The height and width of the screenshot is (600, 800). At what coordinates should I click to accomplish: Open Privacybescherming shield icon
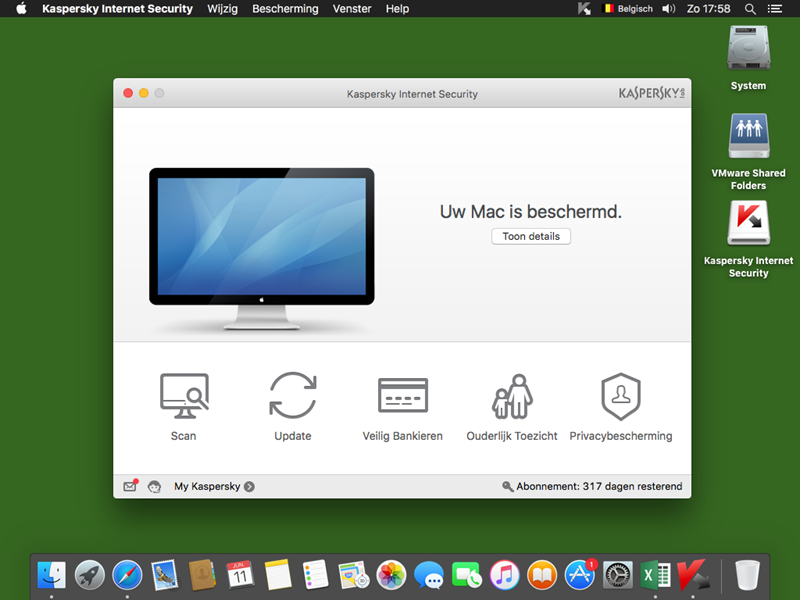[620, 396]
